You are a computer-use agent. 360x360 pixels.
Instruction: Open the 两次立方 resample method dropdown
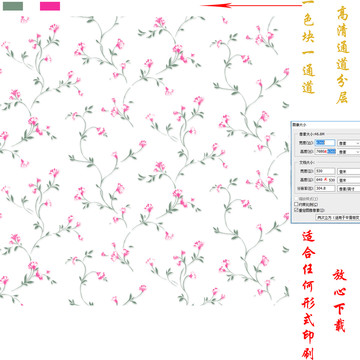[338, 217]
